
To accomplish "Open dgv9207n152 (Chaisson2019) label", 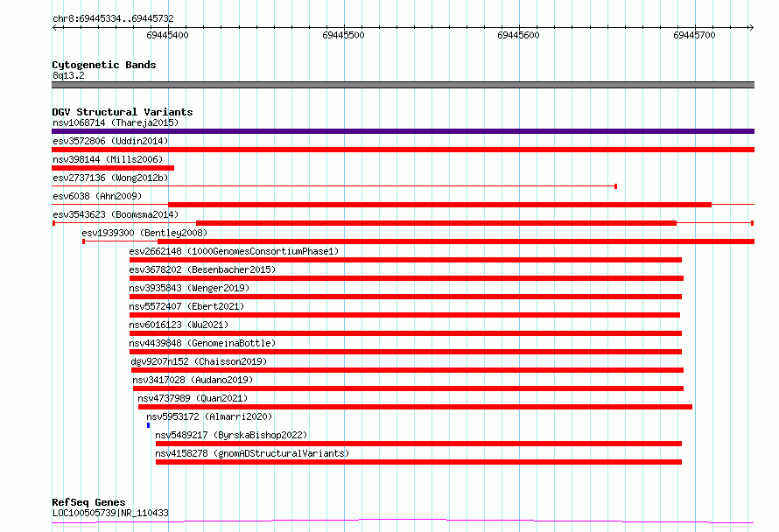I will coord(199,361).
